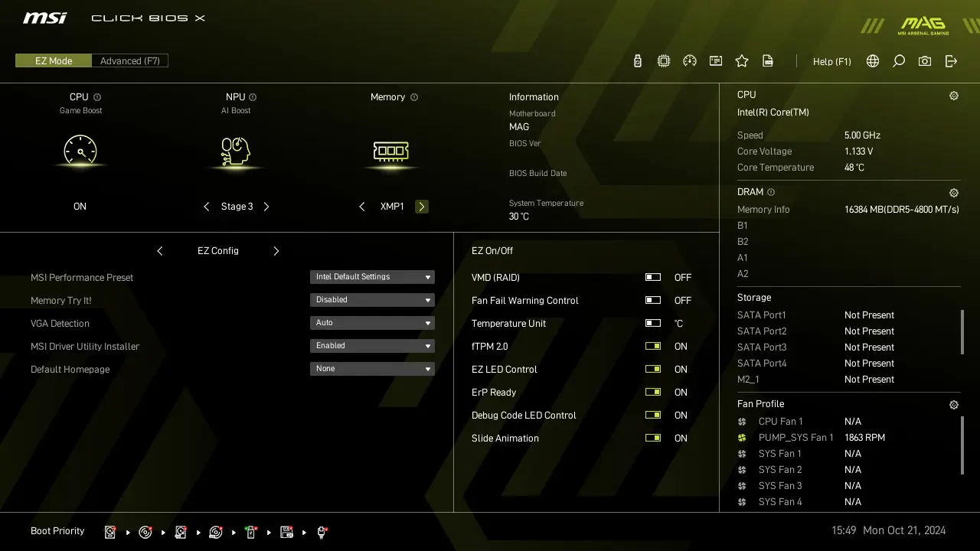The width and height of the screenshot is (980, 551).
Task: Click the Help (F1) button
Action: [831, 61]
